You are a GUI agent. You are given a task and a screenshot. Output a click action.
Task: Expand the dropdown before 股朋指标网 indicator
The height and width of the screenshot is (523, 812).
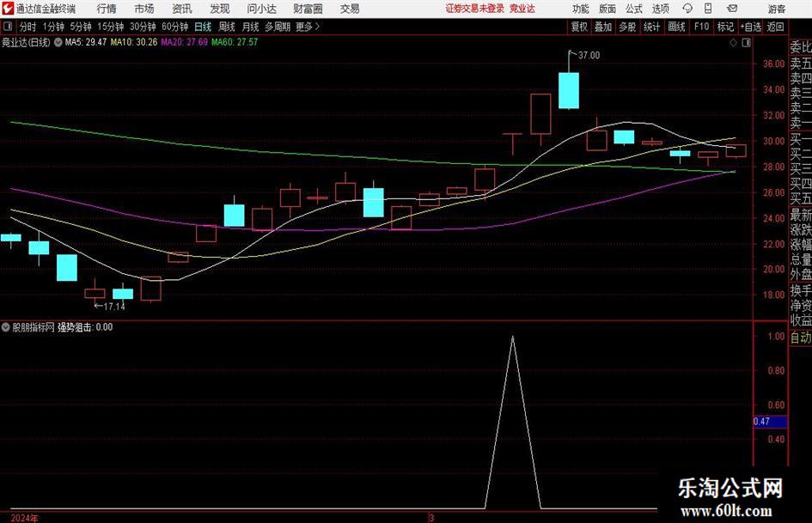coord(6,327)
